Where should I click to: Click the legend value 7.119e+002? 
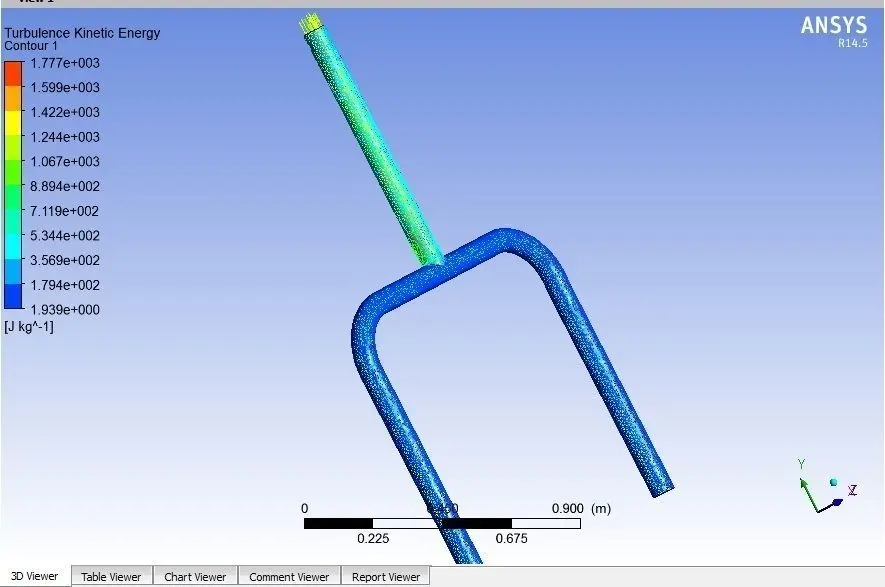(x=65, y=211)
